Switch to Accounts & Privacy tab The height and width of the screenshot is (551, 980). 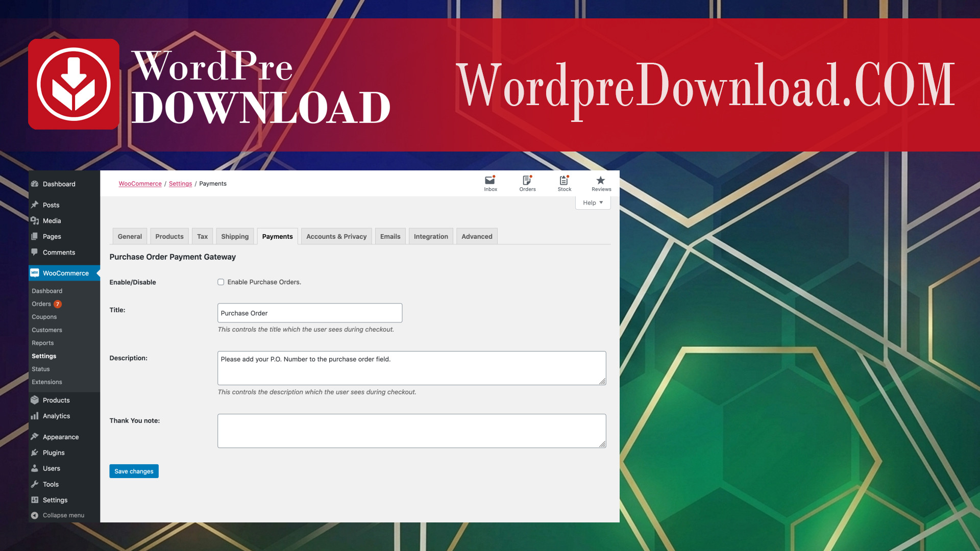click(x=336, y=236)
